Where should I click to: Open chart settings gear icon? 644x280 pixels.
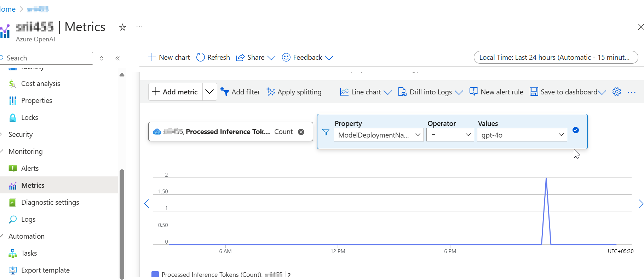tap(617, 92)
